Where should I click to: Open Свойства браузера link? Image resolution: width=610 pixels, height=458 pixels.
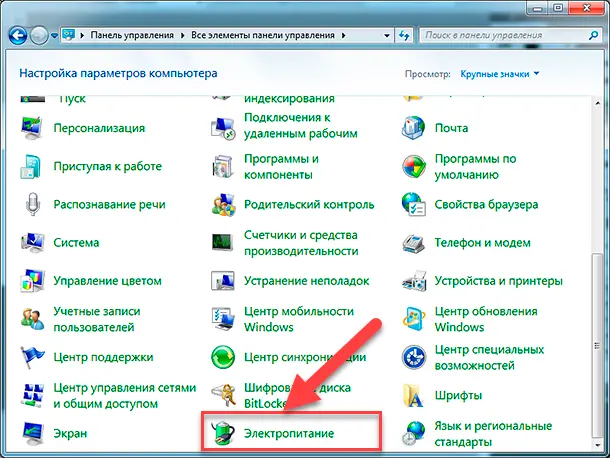(x=486, y=204)
